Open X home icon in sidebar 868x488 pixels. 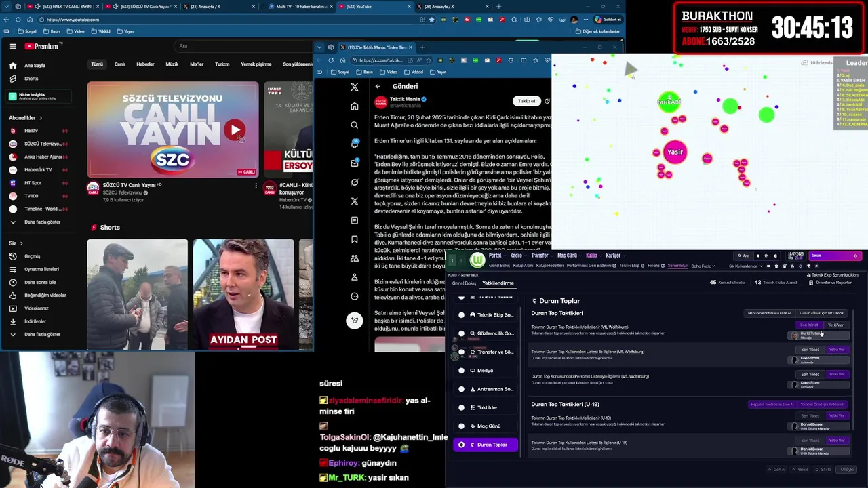(x=354, y=106)
